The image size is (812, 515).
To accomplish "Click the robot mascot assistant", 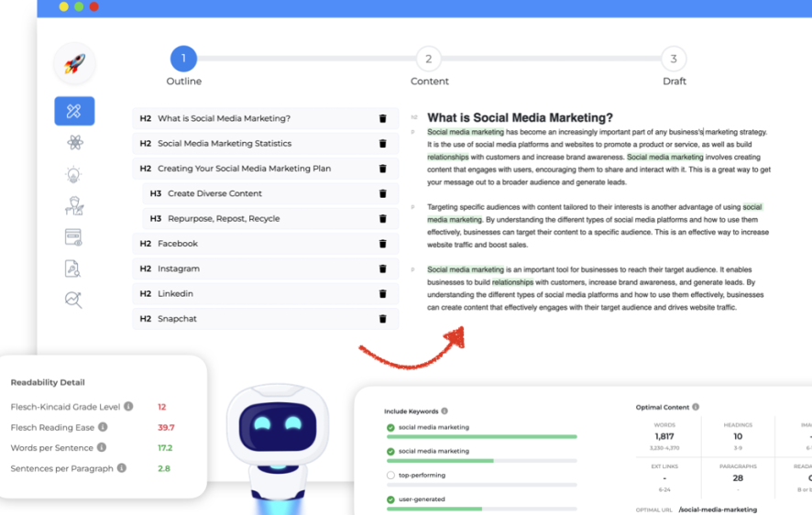I will [x=278, y=448].
